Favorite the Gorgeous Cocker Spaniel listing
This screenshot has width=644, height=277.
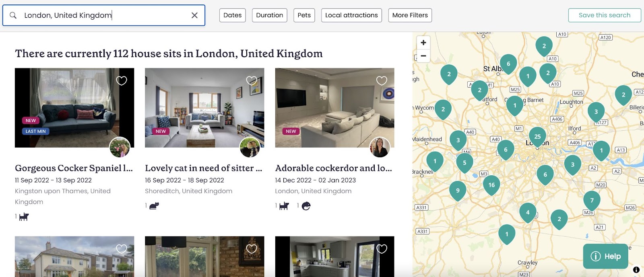[x=122, y=80]
